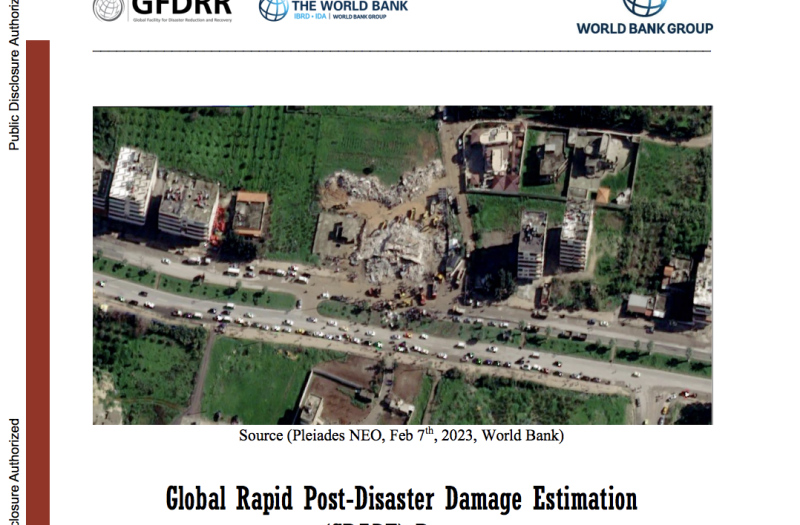The width and height of the screenshot is (800, 525).
Task: Select the title 'Global Rapid Post-Disaster Damage Estimation'
Action: (400, 497)
